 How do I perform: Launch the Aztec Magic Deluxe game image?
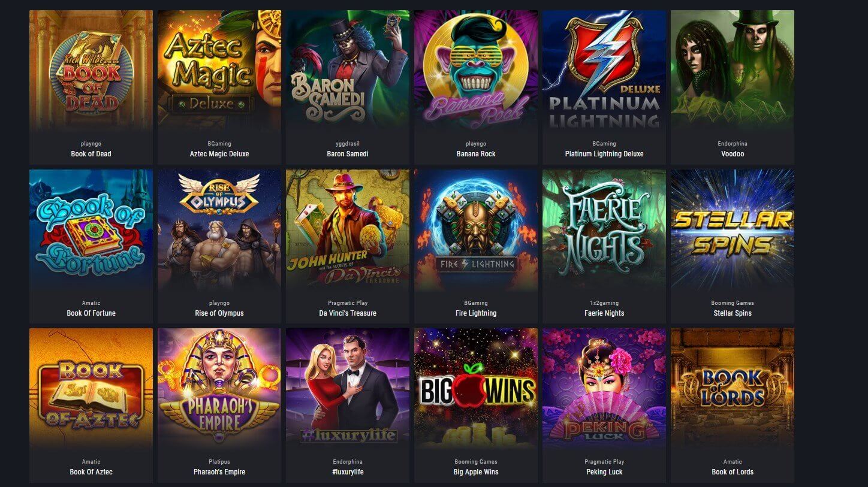point(219,71)
